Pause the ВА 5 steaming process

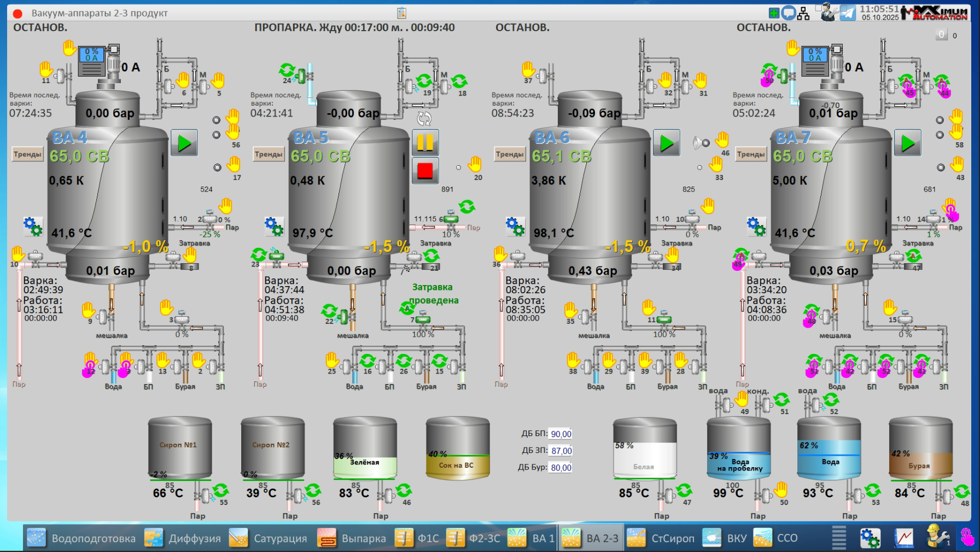[425, 143]
